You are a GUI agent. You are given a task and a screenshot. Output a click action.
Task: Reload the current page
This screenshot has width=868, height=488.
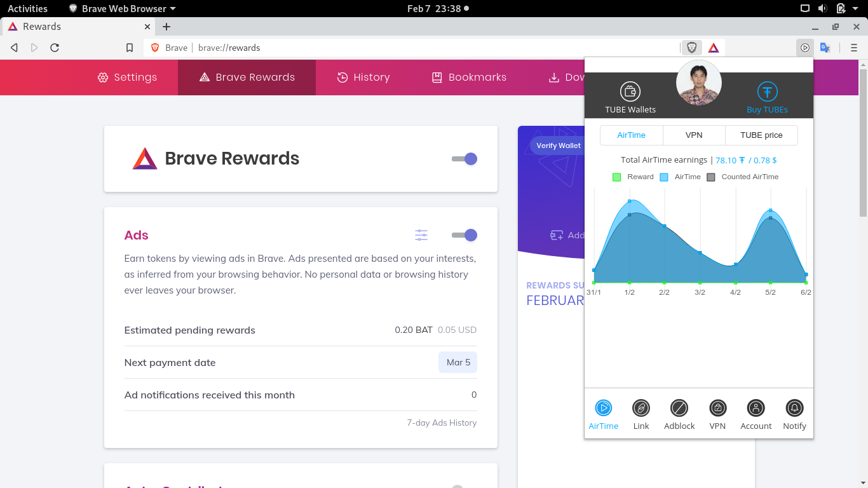[55, 48]
